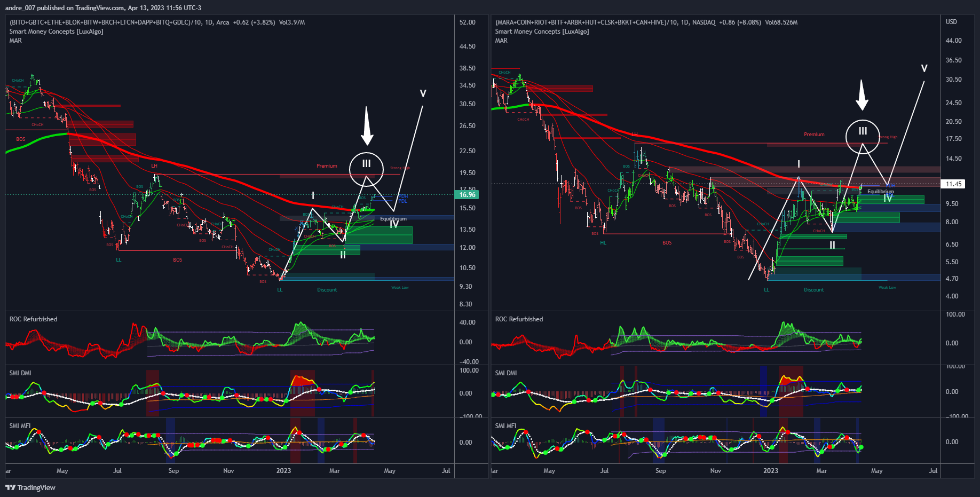Click the Equilibrium label on right chart
This screenshot has height=497, width=980.
[x=881, y=192]
